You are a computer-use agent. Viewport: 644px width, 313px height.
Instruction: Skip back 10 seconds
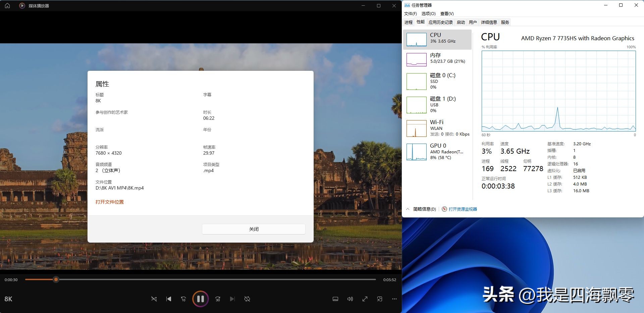[x=183, y=299]
